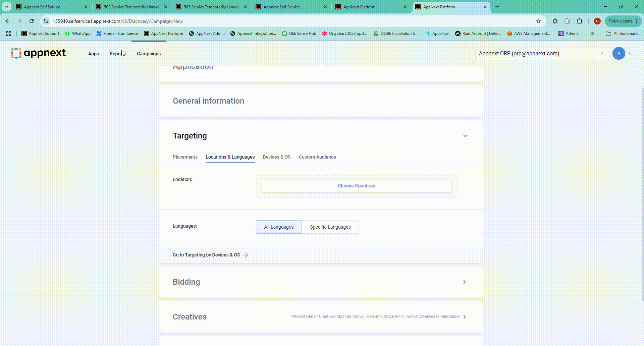Open Qlik Sense Hub bookmark
The height and width of the screenshot is (346, 644).
tap(299, 34)
